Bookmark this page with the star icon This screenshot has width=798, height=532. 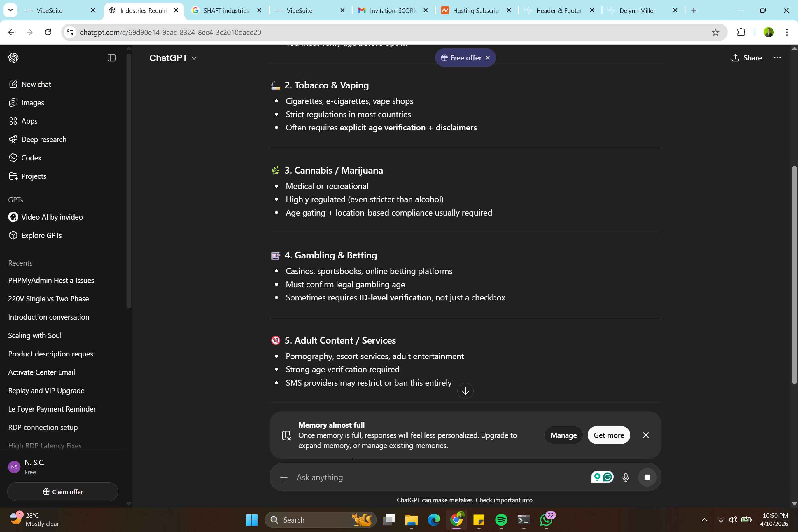pos(715,32)
